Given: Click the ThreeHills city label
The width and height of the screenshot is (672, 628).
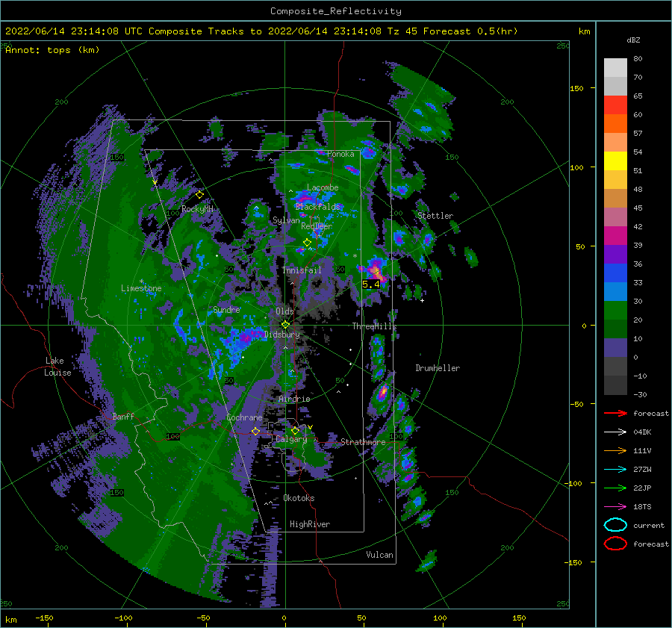Looking at the screenshot, I should pyautogui.click(x=374, y=326).
